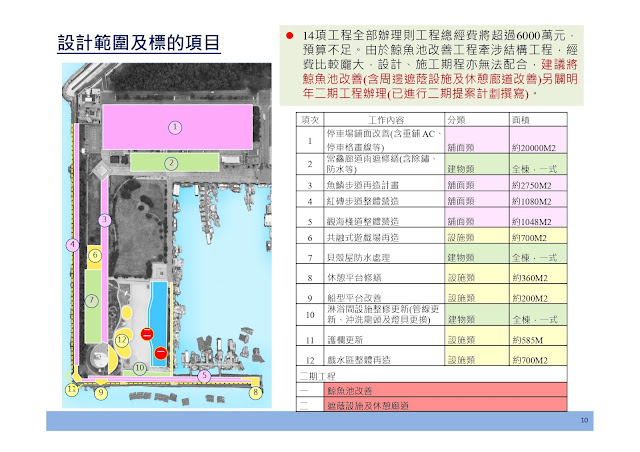Click the area value 約360M2
The width and height of the screenshot is (640, 452).
(530, 278)
